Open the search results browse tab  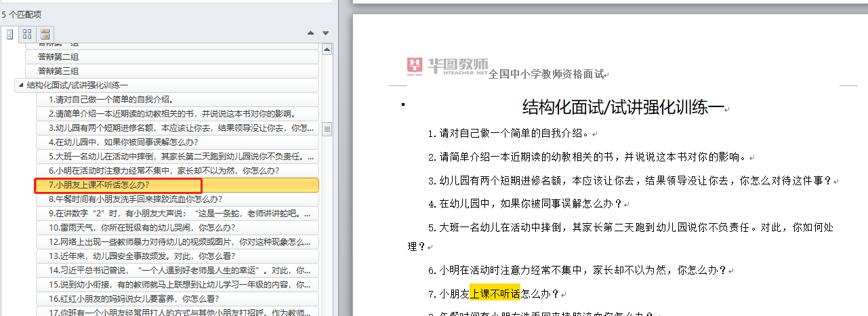pyautogui.click(x=45, y=33)
